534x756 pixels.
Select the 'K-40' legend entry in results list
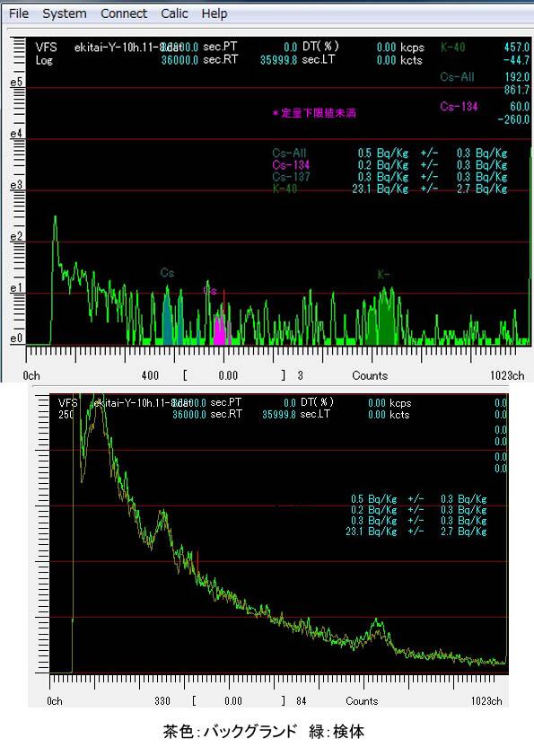(x=285, y=189)
